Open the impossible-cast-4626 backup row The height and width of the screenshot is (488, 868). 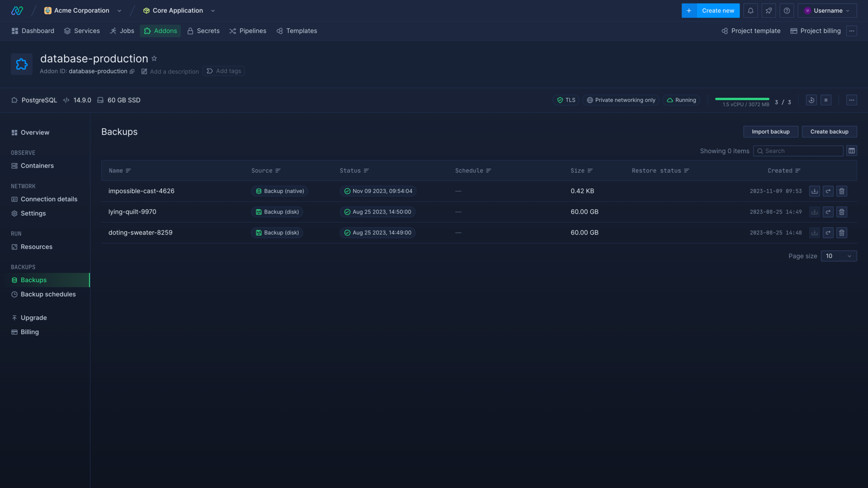coord(479,191)
